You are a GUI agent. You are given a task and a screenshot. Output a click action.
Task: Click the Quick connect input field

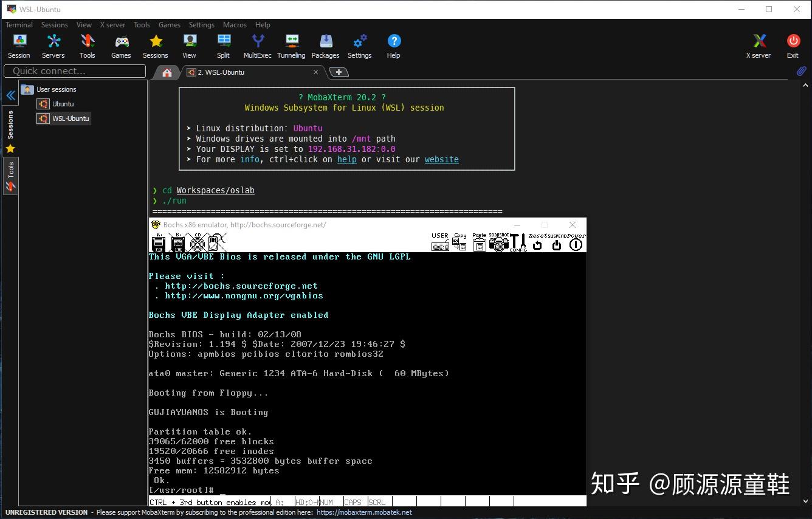[74, 71]
